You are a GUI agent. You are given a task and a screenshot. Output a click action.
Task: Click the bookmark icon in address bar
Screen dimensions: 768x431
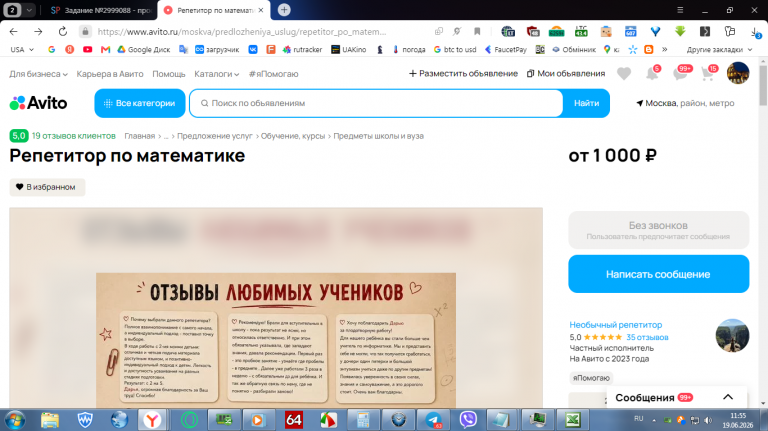pos(477,31)
